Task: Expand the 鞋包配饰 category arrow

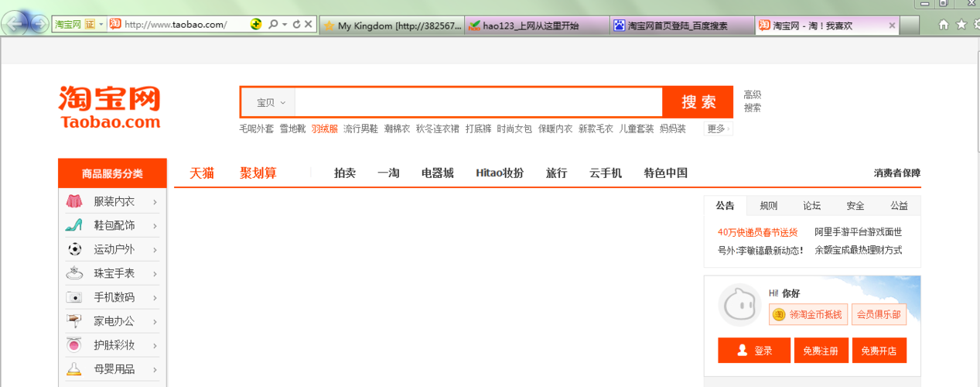Action: 155,226
